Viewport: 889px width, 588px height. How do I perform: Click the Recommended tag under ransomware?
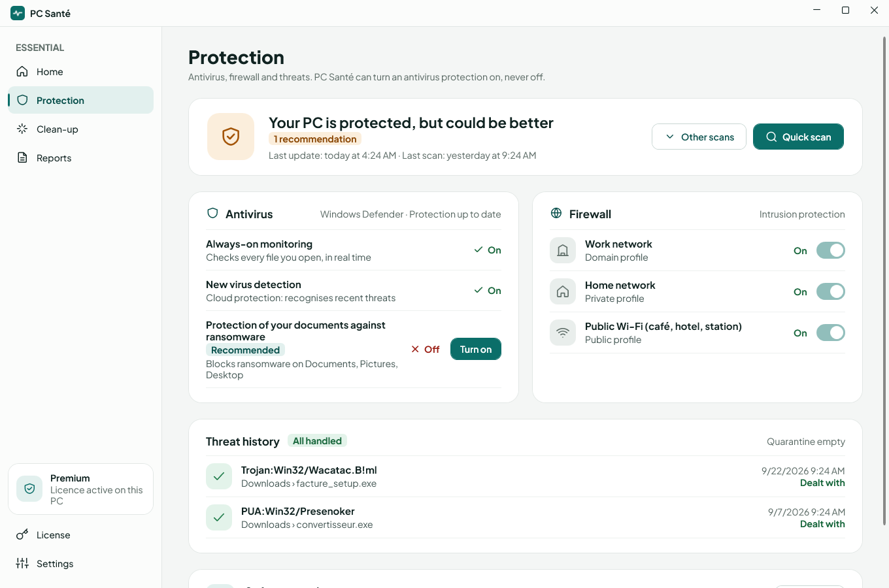point(245,350)
